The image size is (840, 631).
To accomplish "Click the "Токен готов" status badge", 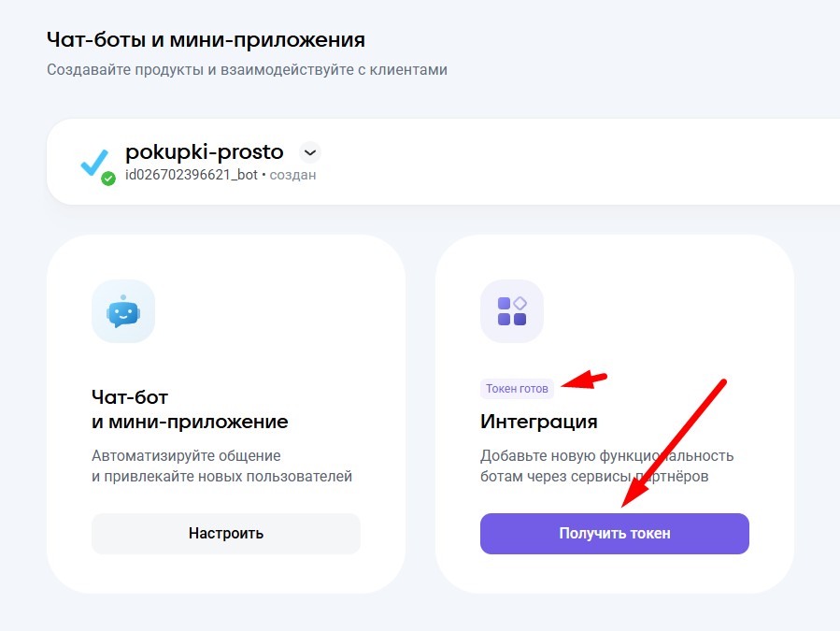I will click(517, 388).
